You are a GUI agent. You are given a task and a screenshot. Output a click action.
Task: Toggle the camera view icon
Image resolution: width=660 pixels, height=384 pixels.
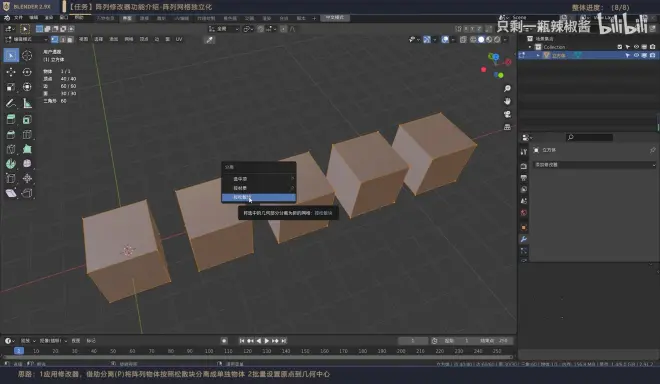pos(507,114)
